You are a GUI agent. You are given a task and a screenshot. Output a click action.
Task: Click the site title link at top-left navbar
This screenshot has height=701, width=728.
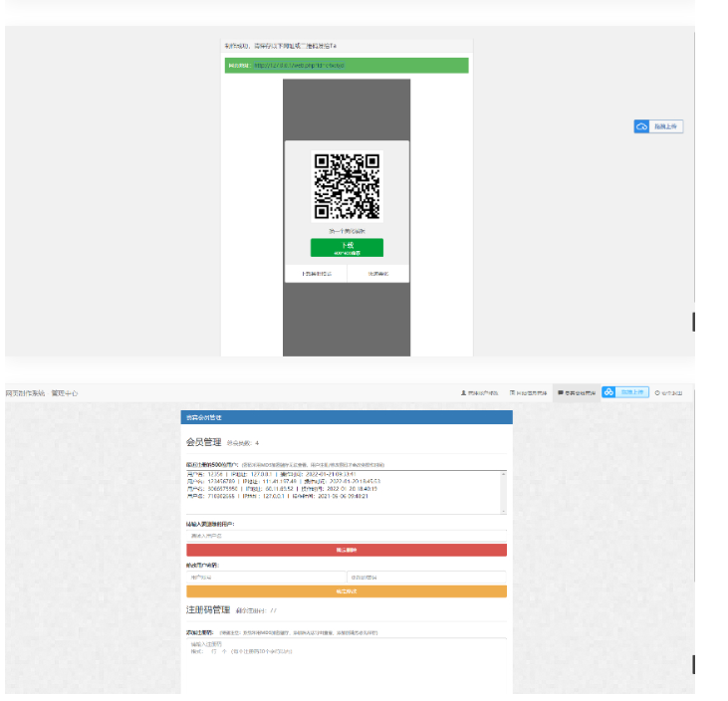[25, 393]
